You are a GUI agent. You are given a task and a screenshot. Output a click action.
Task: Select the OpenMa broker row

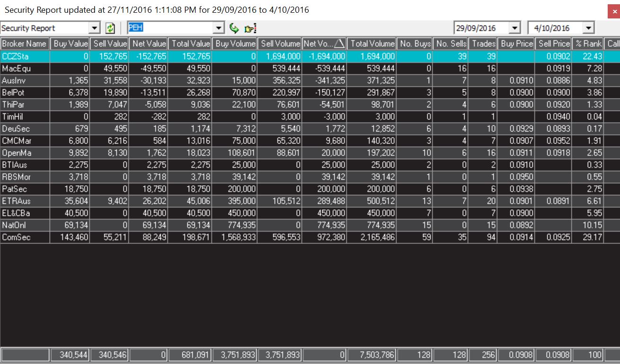[310, 153]
